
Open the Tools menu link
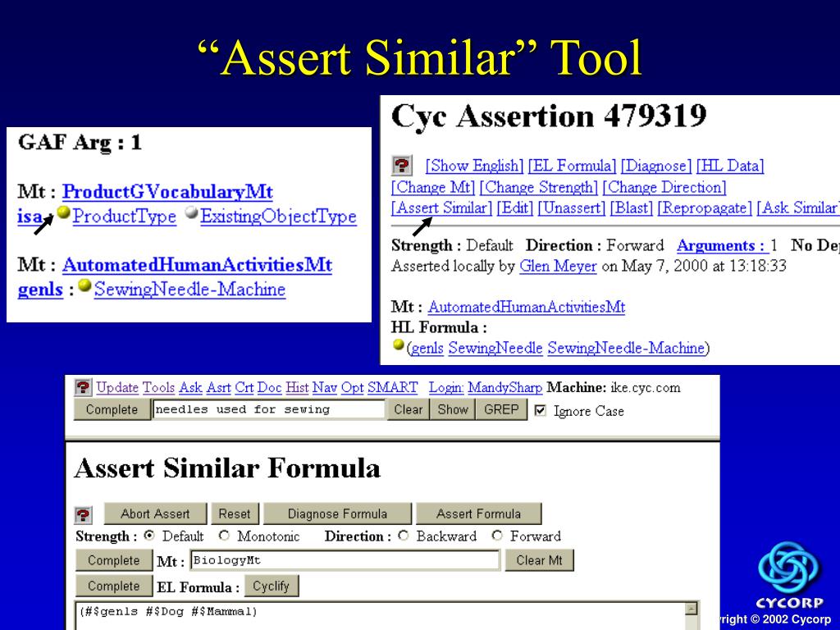click(158, 387)
